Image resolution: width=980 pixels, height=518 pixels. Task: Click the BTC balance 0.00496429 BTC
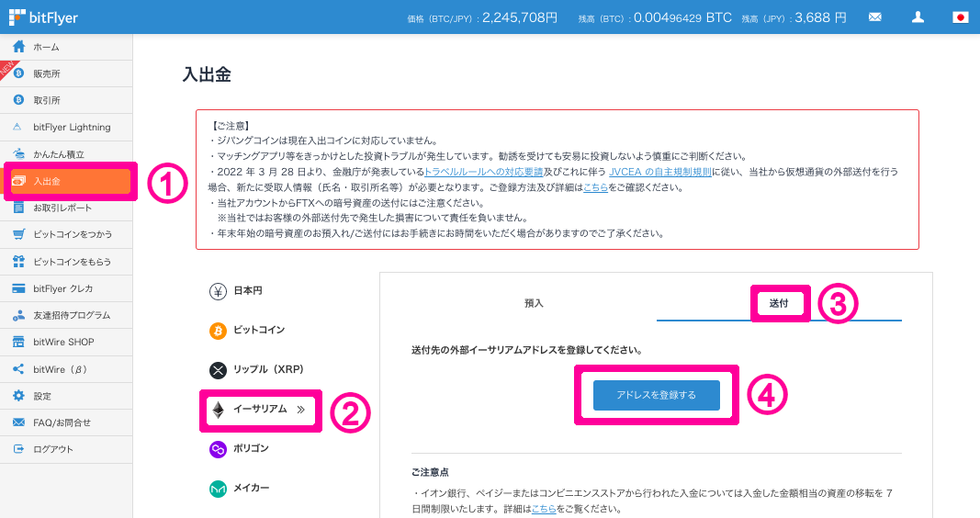(x=682, y=17)
